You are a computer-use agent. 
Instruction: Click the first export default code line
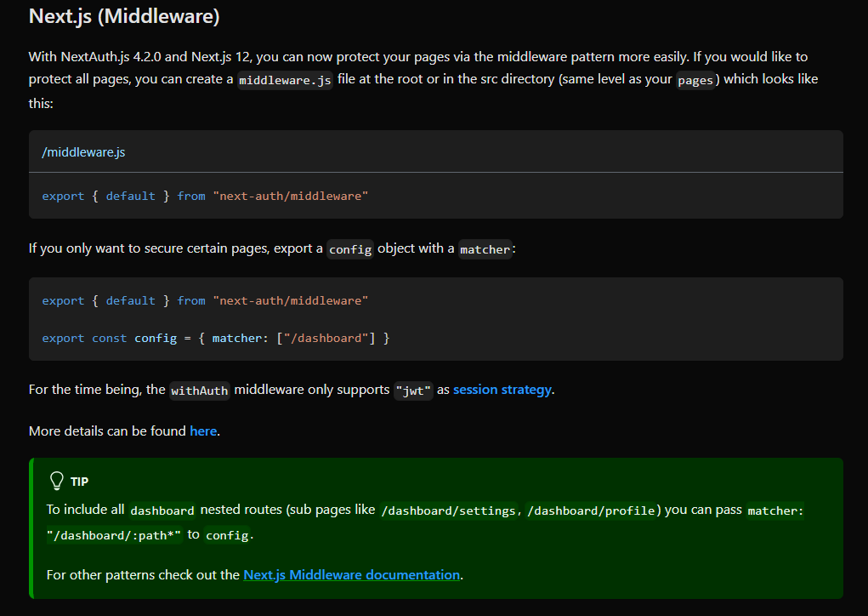pyautogui.click(x=205, y=196)
